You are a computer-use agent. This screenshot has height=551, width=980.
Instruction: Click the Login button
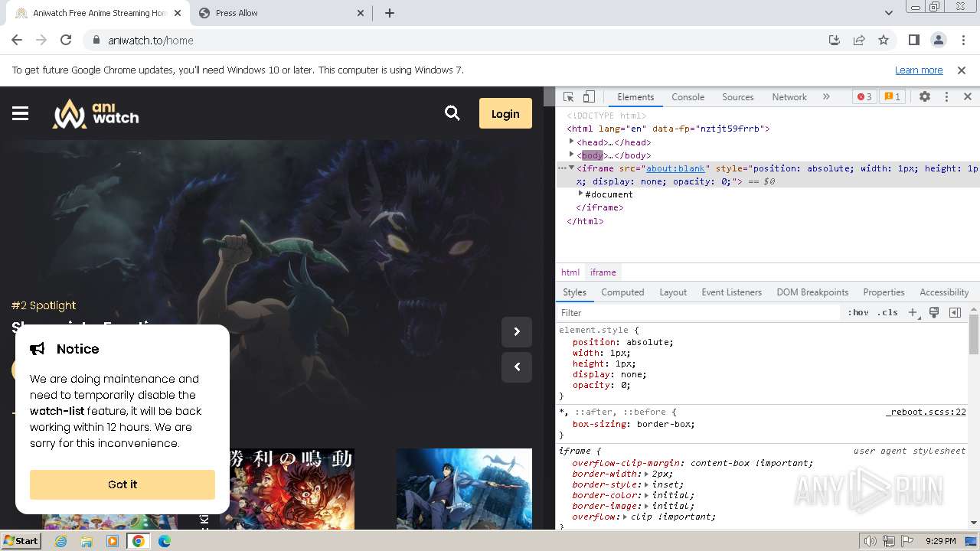pyautogui.click(x=505, y=113)
